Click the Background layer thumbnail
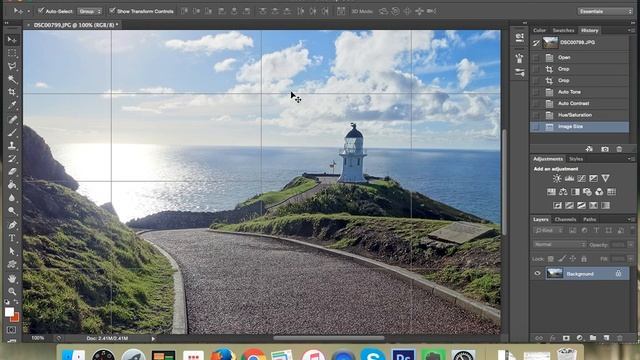Screen dimensions: 640x360 click(x=555, y=274)
